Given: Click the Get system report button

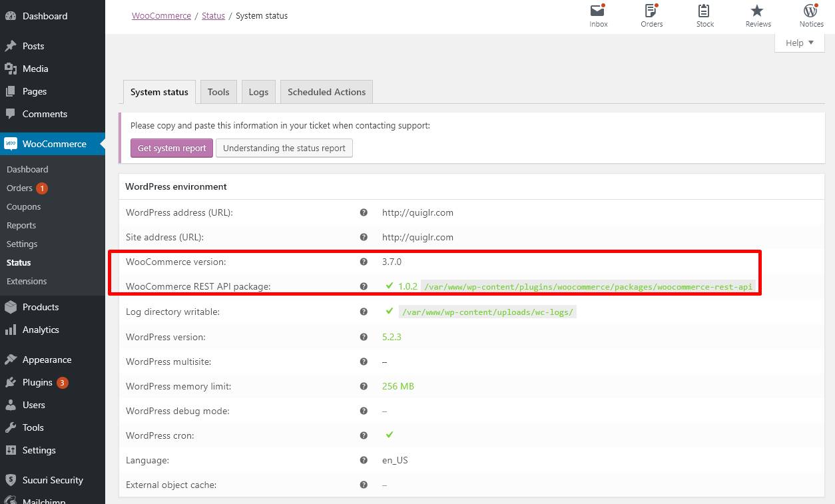Looking at the screenshot, I should tap(172, 148).
